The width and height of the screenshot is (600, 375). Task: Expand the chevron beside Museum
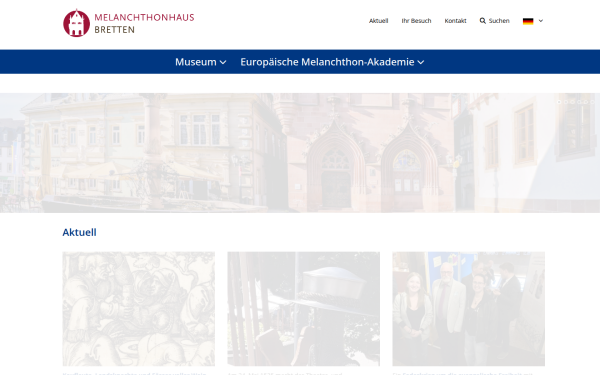(223, 62)
